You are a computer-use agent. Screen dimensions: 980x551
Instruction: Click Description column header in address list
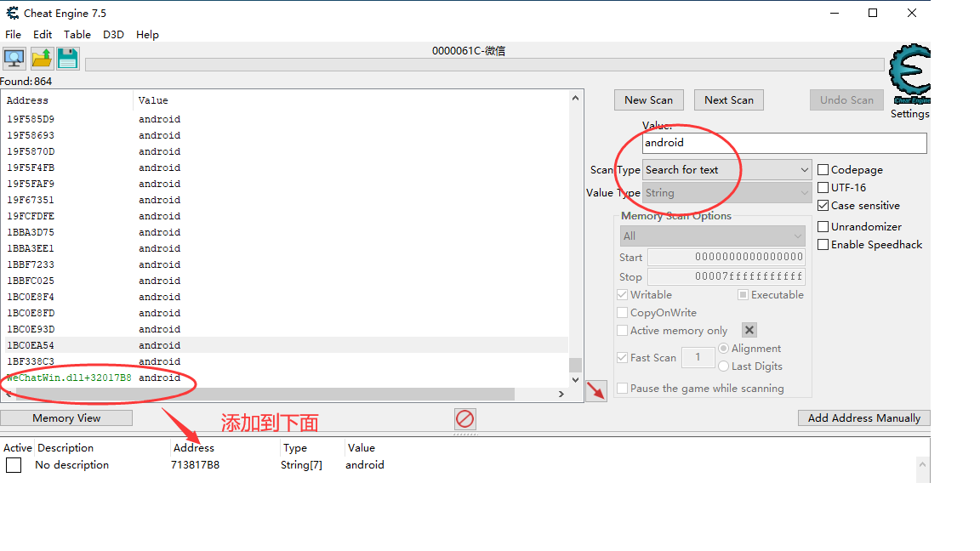(65, 448)
